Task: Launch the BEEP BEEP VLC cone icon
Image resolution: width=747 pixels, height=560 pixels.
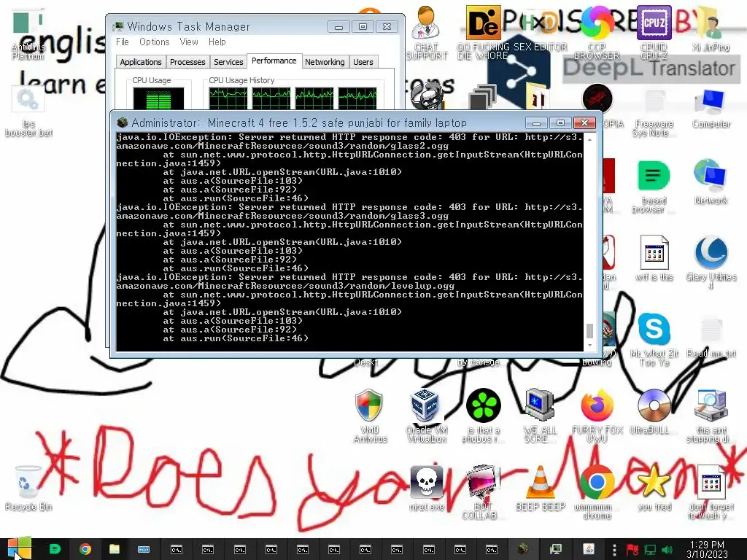Action: (x=540, y=488)
